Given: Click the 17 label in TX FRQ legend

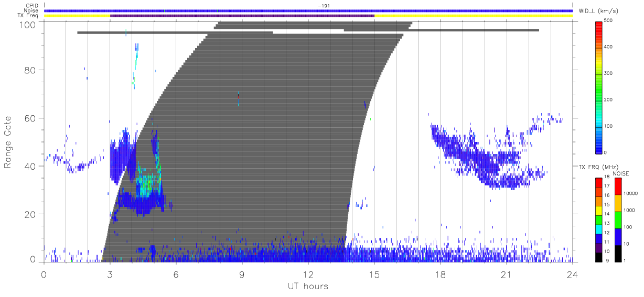Looking at the screenshot, I should pos(607,186).
